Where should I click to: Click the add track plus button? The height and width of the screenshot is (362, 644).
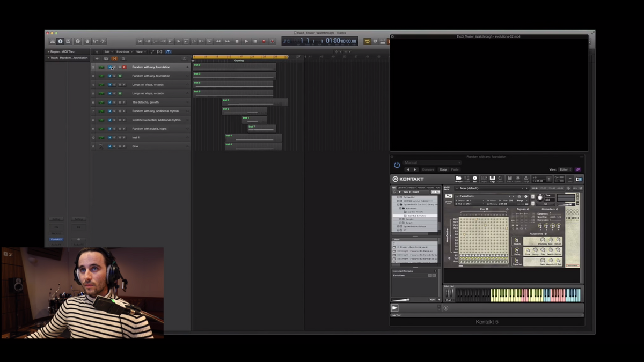coord(97,58)
